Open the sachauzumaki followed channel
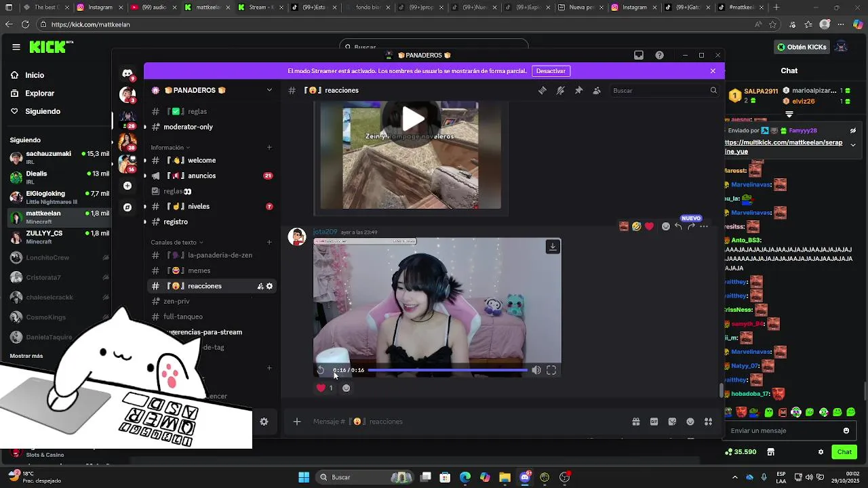868x488 pixels. [x=59, y=157]
